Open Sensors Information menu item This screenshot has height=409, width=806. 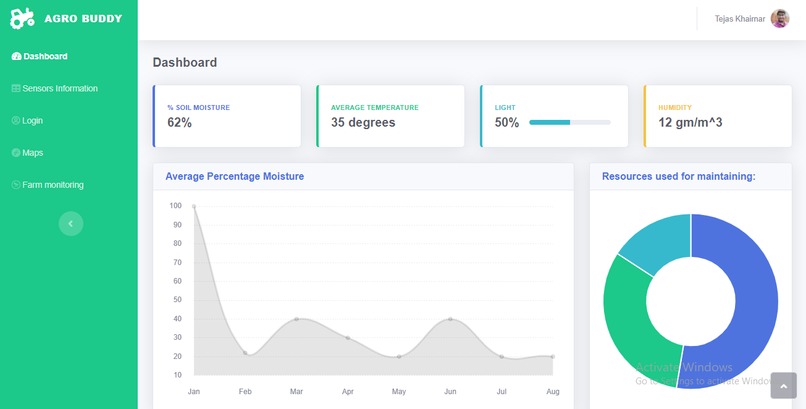54,88
